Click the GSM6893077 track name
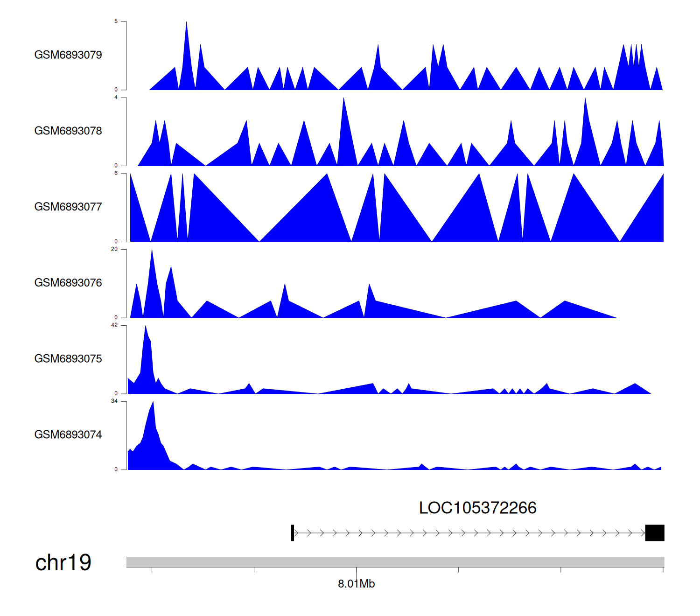700x616 pixels. (x=68, y=207)
